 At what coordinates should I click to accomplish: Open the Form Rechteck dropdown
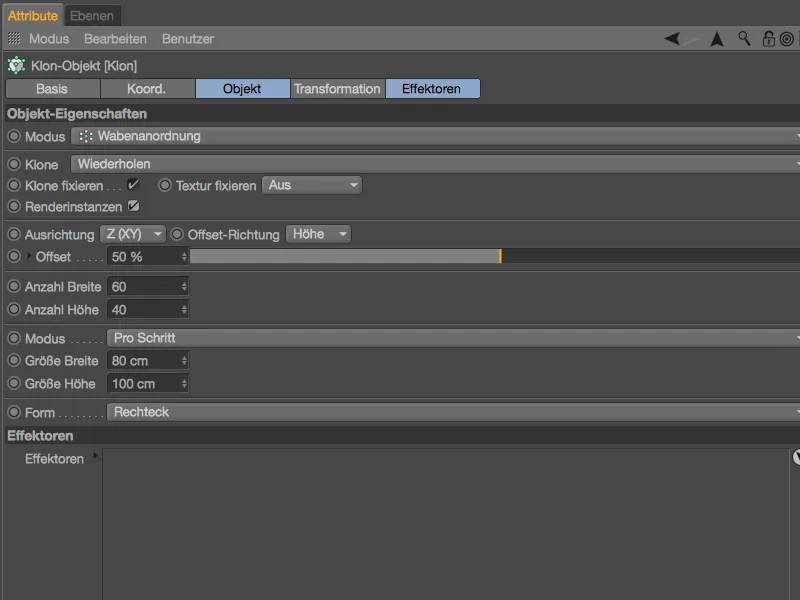(454, 412)
